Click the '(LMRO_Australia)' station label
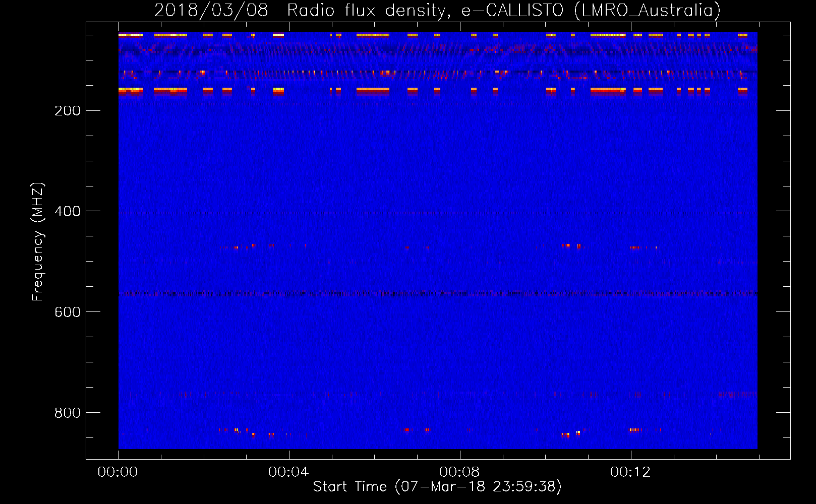The height and width of the screenshot is (504, 816). (x=648, y=11)
